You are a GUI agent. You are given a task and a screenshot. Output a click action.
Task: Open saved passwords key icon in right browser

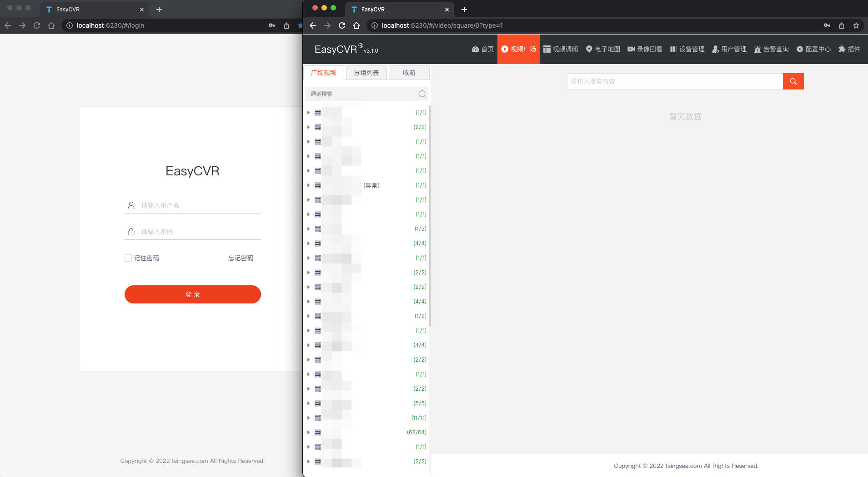point(827,25)
